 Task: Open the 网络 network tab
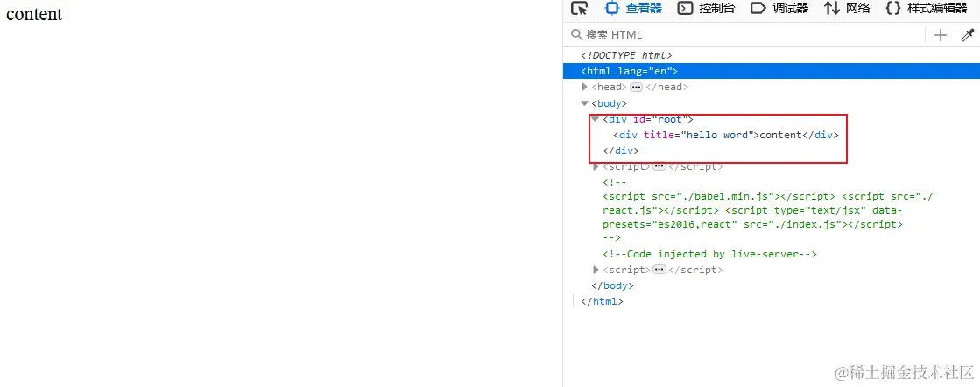click(x=847, y=8)
